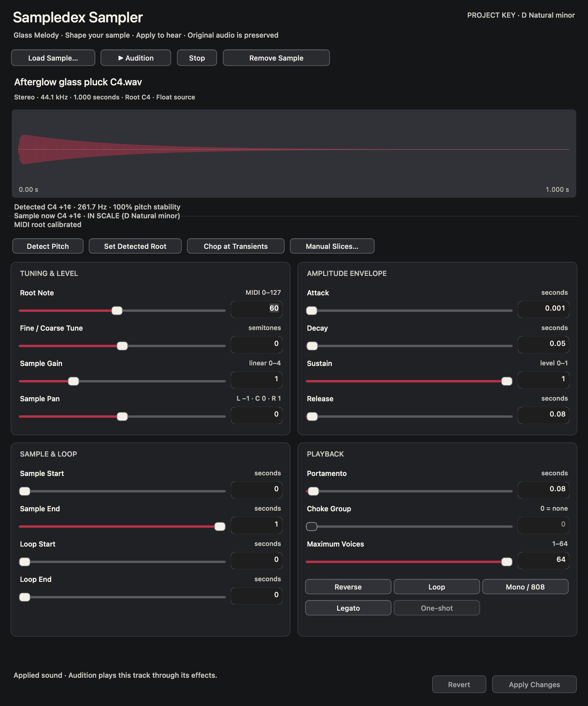Click the Root Note value field showing 60
The width and height of the screenshot is (588, 706).
click(257, 309)
